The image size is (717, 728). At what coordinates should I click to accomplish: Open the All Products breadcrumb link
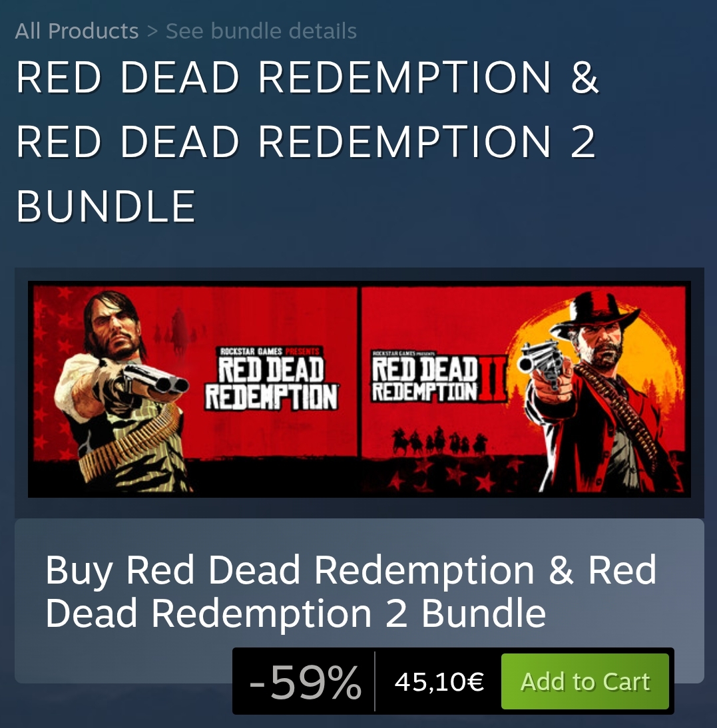click(77, 31)
